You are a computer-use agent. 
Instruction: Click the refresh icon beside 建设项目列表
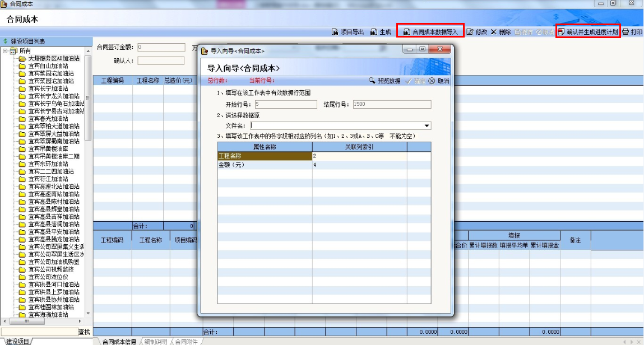(6, 41)
